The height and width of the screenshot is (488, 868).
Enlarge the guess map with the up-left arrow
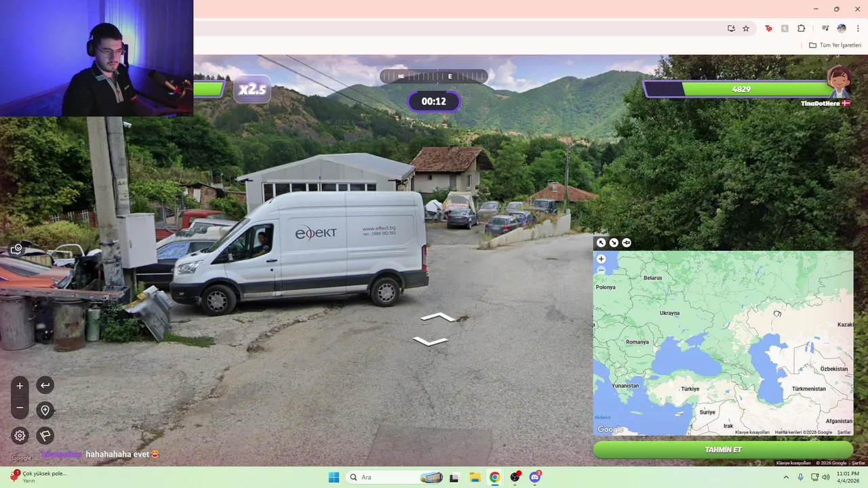(x=601, y=243)
